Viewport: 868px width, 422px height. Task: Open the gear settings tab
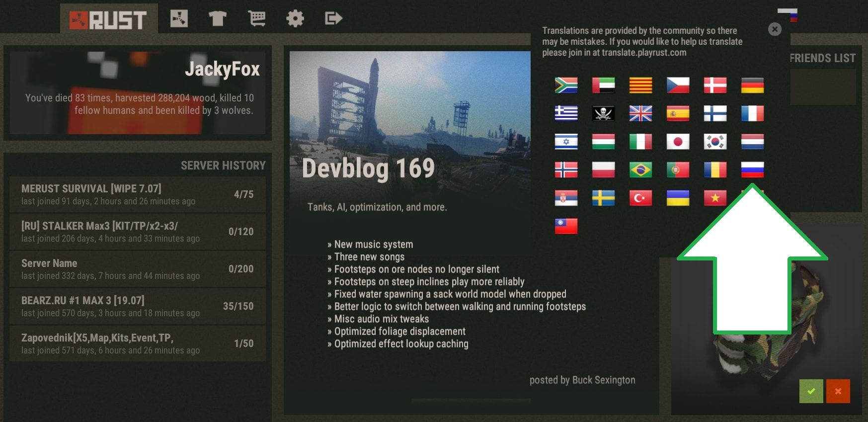[295, 19]
